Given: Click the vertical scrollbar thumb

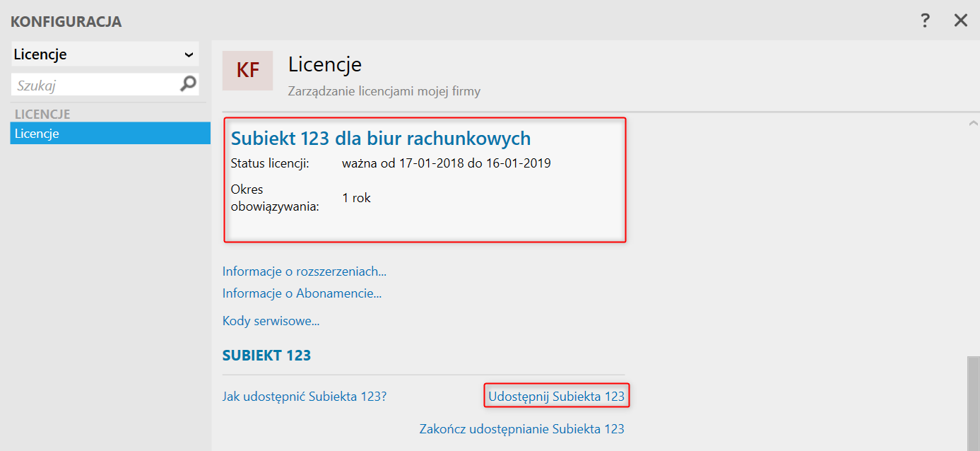Looking at the screenshot, I should [974, 404].
